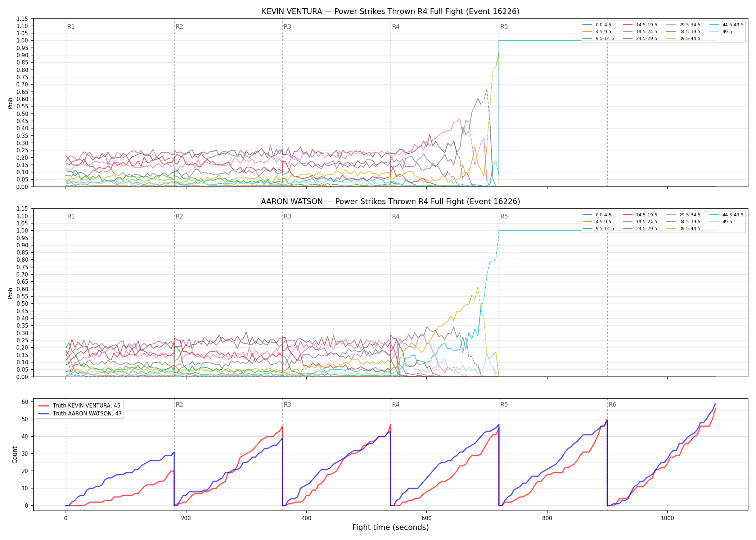The height and width of the screenshot is (540, 756).
Task: Click '0.50' tick in Kevin Ventura chart
Action: 22,114
